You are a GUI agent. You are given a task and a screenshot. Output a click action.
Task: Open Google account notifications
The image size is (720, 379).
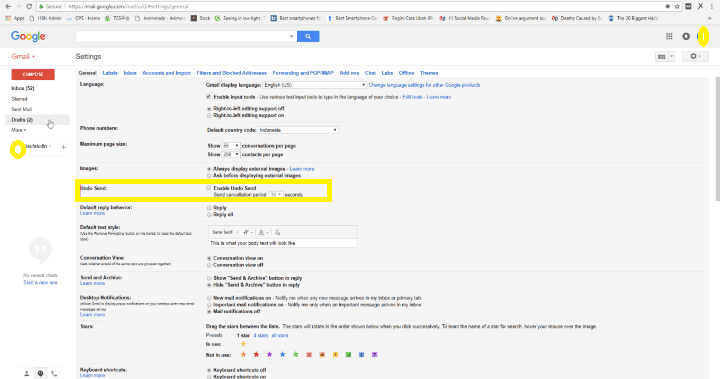[686, 36]
